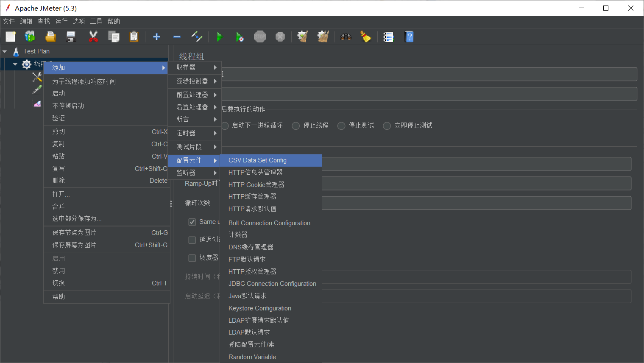This screenshot has height=363, width=644.
Task: Collapse the Test Plan tree node
Action: click(5, 51)
